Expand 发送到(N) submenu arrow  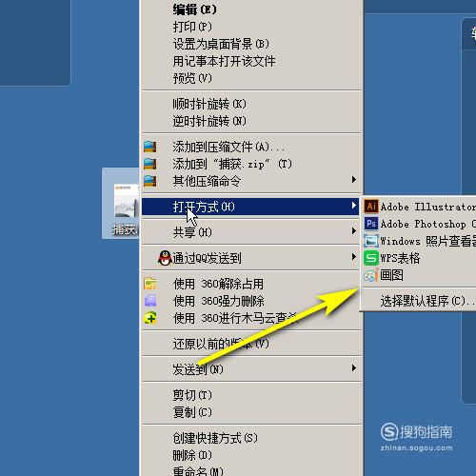pos(354,368)
